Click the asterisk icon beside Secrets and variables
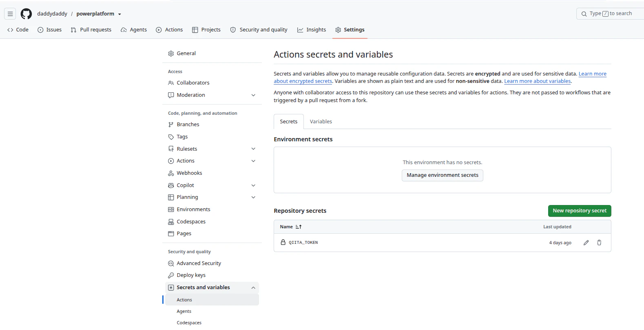 pos(171,288)
